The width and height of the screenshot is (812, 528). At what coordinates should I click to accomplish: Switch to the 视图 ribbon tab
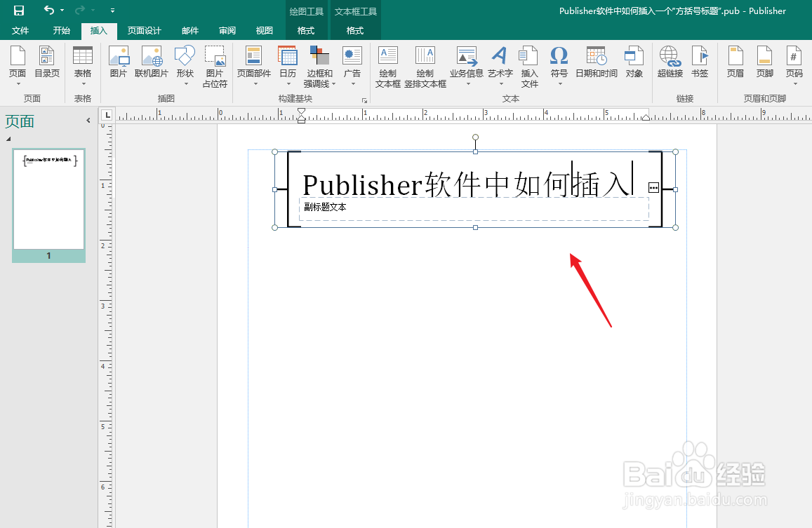pos(264,31)
